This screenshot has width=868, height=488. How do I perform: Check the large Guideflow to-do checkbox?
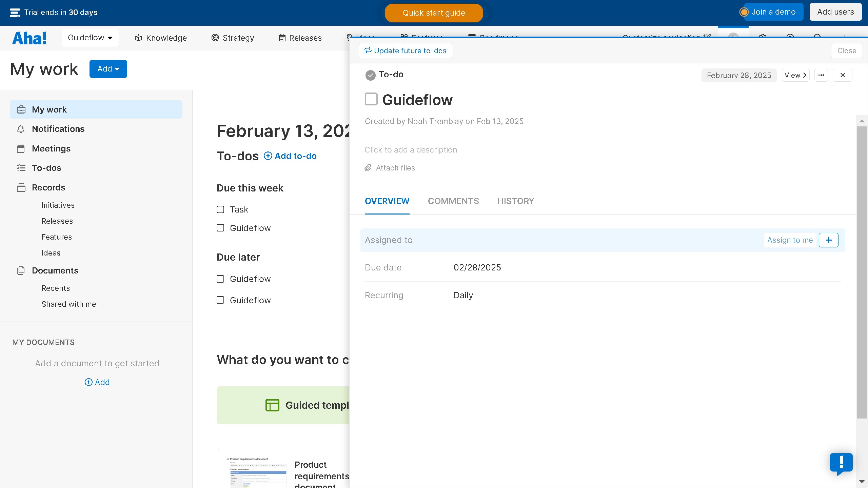tap(371, 99)
